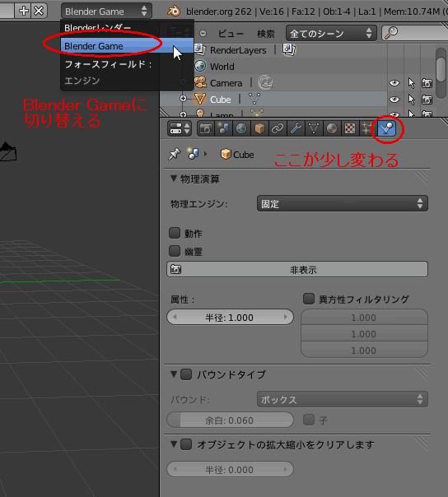
Task: Open the Blender Game engine dropdown
Action: [106, 12]
